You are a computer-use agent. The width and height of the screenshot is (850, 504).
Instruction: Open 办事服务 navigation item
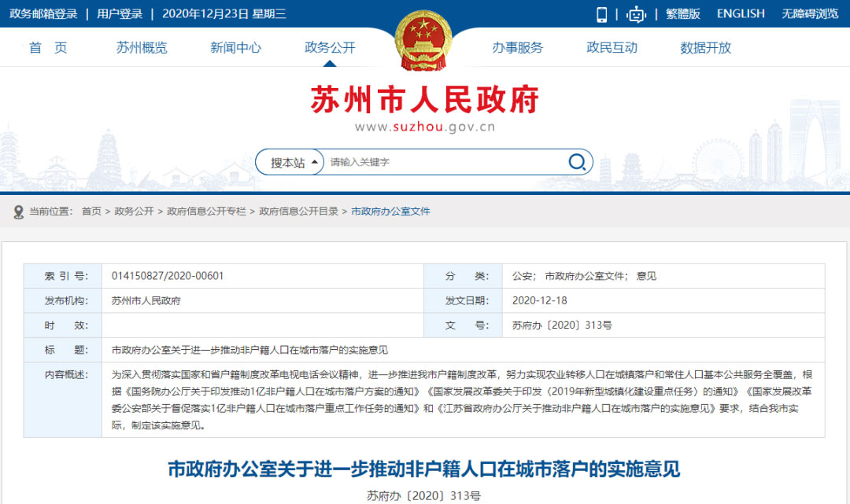(x=518, y=48)
